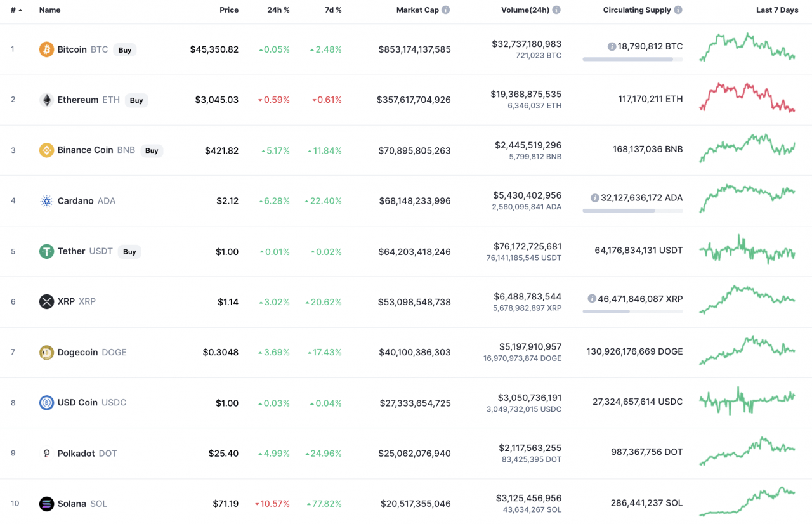Sort table by 24h % column header
Screen dimensions: 812x524
pyautogui.click(x=278, y=10)
